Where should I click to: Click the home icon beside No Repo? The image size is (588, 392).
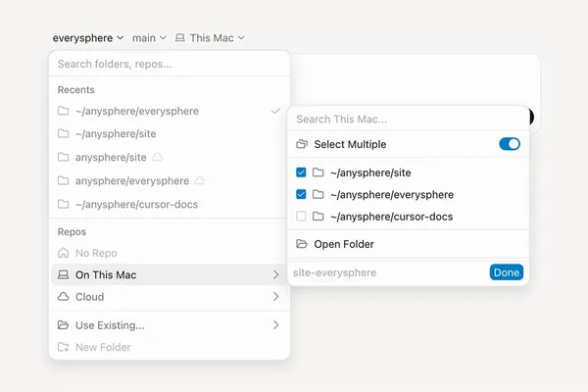click(x=63, y=253)
